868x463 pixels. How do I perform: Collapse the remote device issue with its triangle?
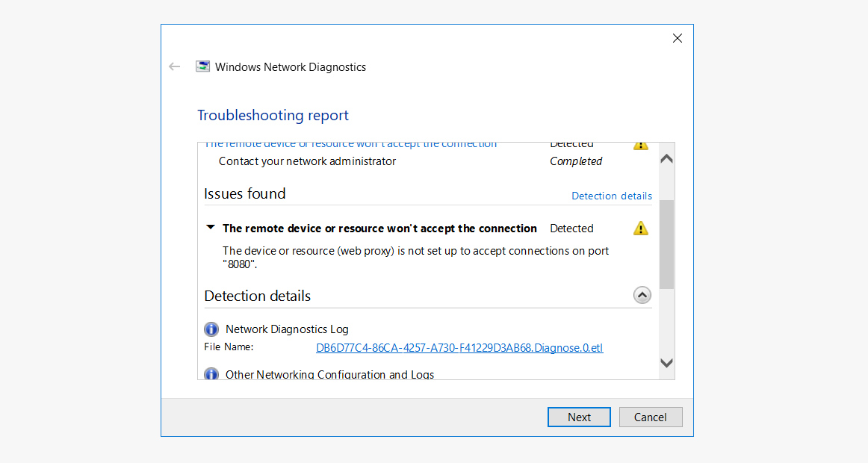point(211,228)
